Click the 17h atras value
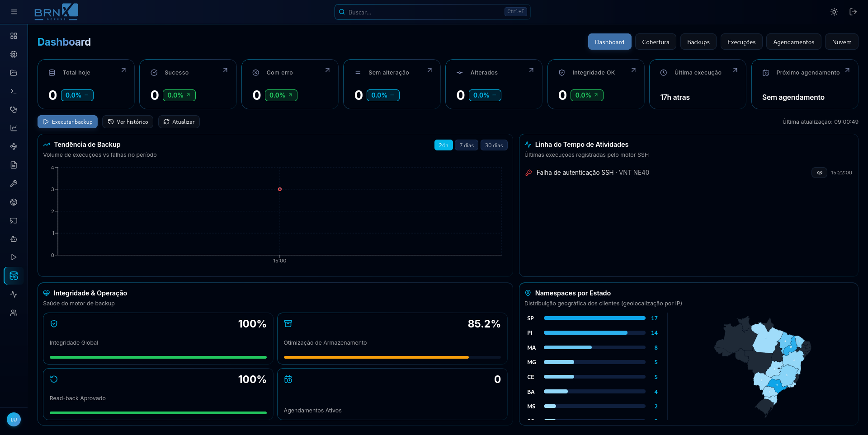The image size is (868, 435). [x=675, y=97]
